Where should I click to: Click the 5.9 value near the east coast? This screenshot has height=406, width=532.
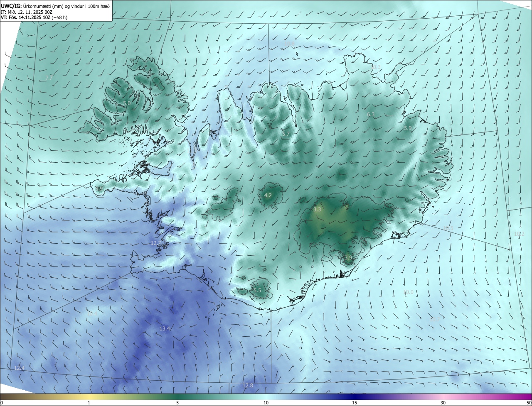408,128
